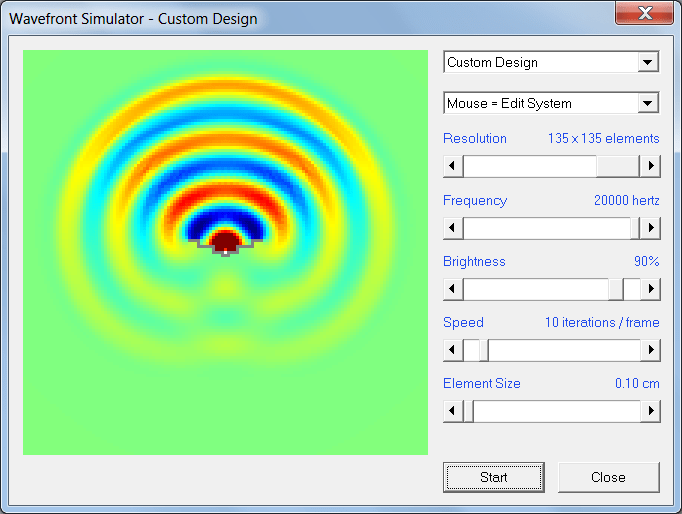Click the Speed label

tap(463, 322)
